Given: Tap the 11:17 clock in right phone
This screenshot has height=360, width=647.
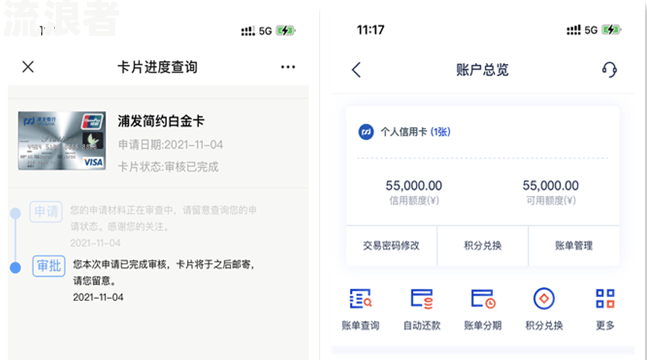Looking at the screenshot, I should 371,30.
